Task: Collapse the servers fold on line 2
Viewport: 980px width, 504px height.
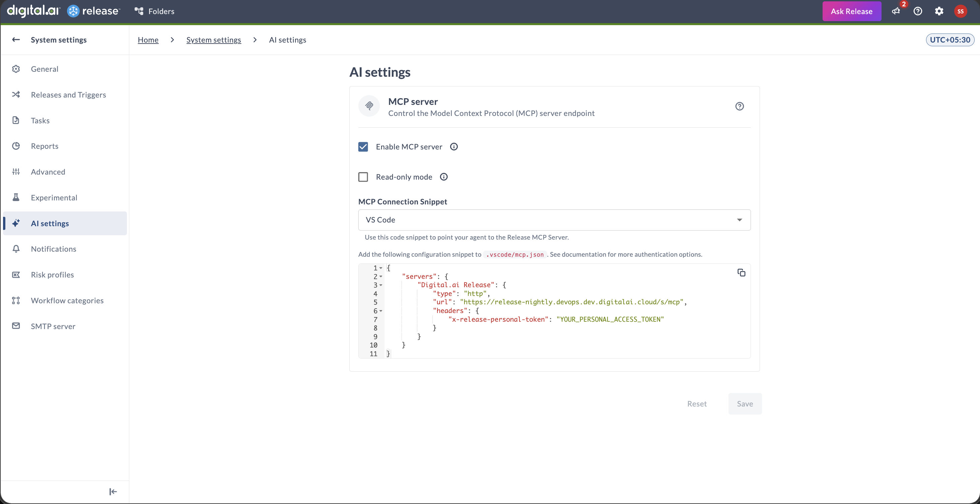Action: (x=381, y=276)
